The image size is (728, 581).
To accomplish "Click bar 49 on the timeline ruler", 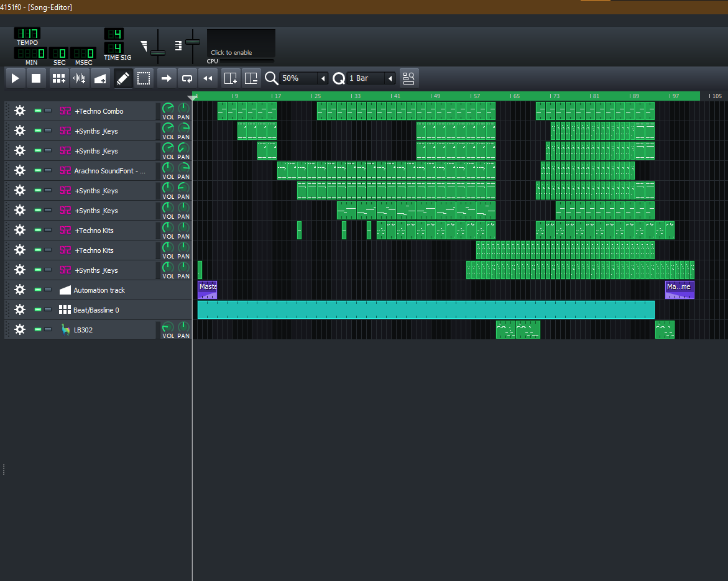I will coord(436,96).
